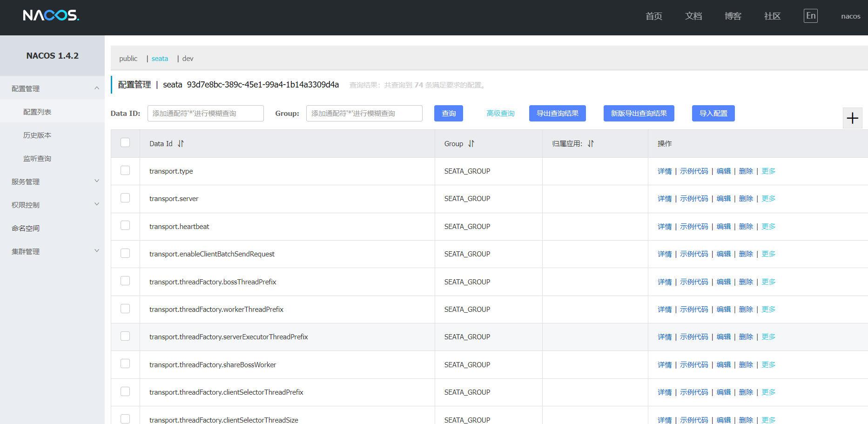This screenshot has height=424, width=868.
Task: Open 博客 in the top navigation
Action: click(x=733, y=16)
